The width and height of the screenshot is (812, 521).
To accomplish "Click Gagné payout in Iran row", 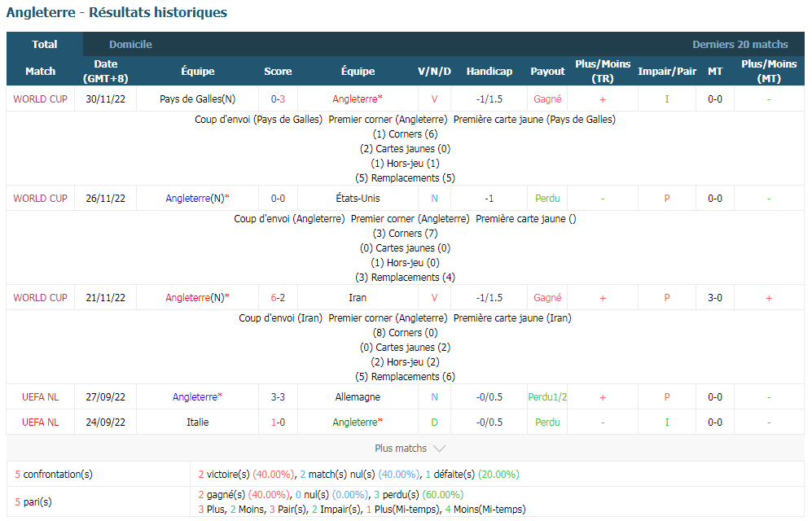I will [x=547, y=298].
